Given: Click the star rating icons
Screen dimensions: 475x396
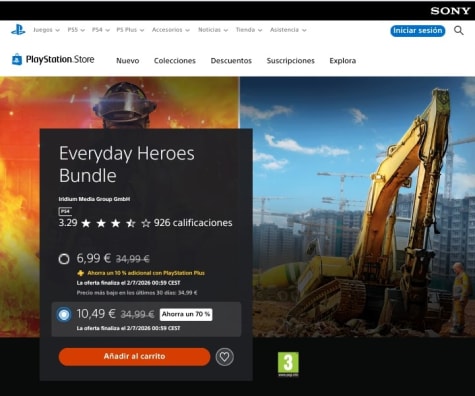Looking at the screenshot, I should point(116,223).
